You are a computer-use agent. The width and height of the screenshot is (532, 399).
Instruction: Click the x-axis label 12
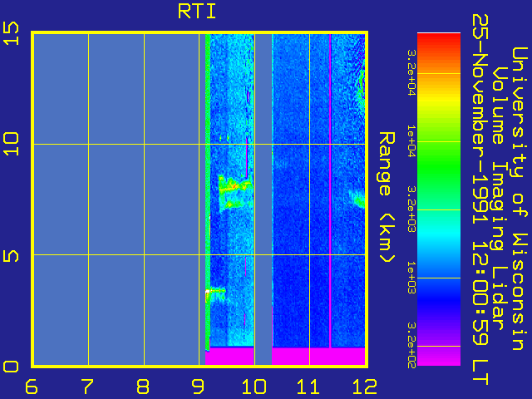pos(365,387)
